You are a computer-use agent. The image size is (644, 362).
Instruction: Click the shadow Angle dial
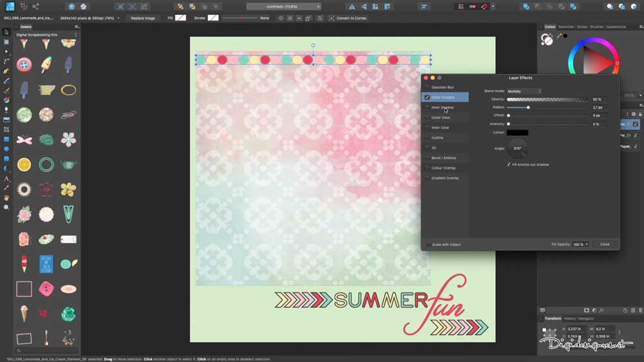tap(518, 148)
